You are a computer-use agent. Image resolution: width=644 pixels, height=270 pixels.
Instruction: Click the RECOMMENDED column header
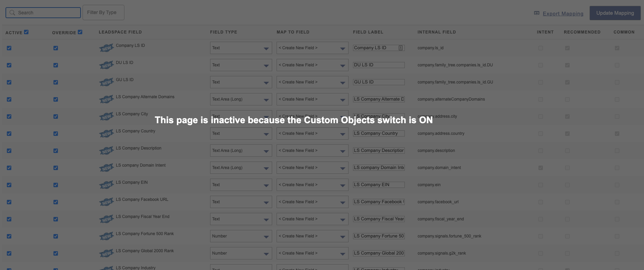(x=582, y=32)
